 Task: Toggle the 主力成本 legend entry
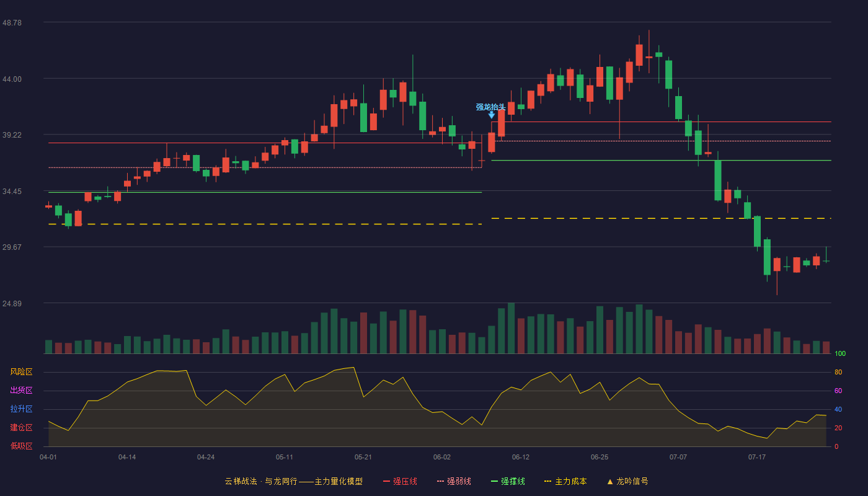pos(565,481)
